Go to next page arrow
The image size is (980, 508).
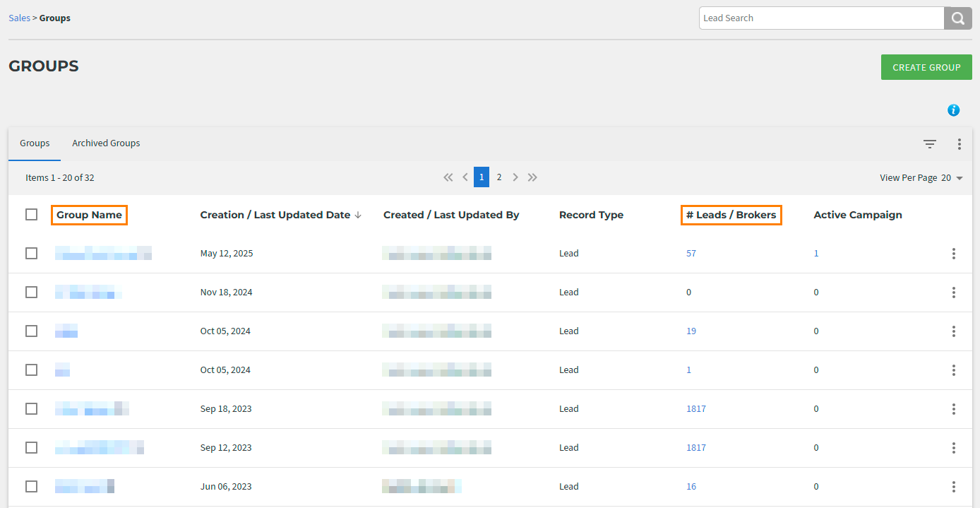pos(515,177)
